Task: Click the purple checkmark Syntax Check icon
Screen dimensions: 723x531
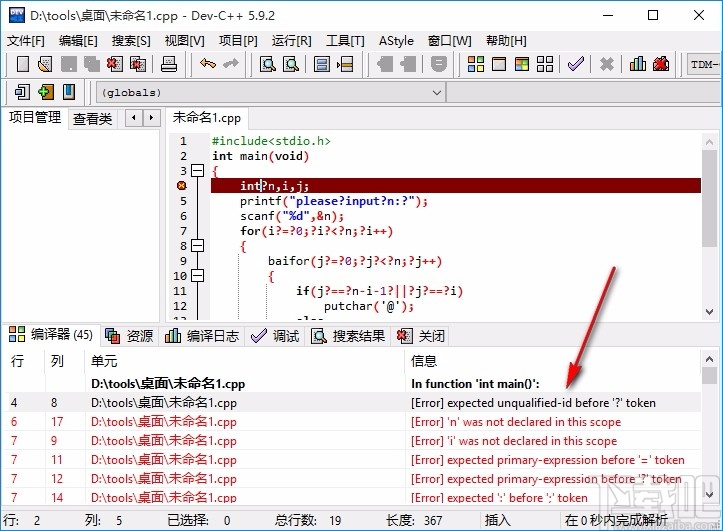Action: [575, 64]
